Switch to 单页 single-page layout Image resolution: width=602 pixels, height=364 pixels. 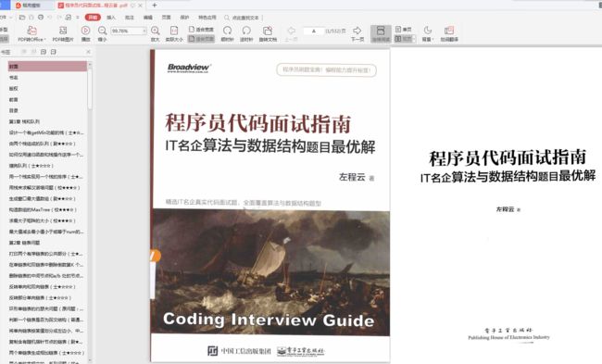[x=404, y=30]
